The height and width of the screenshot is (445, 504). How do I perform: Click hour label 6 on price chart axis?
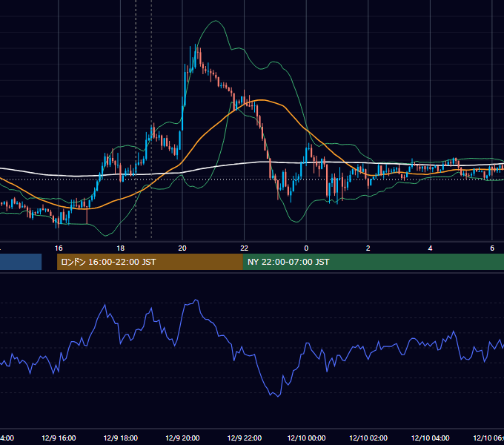(x=492, y=248)
